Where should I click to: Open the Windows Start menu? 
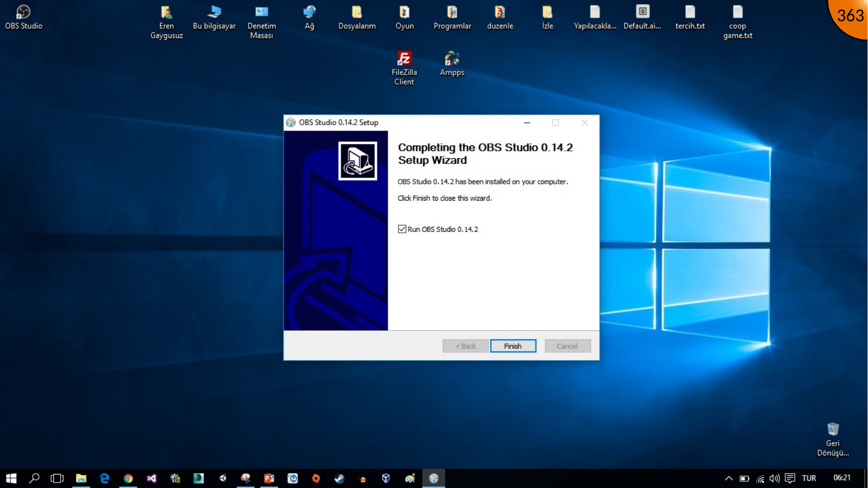tap(11, 478)
